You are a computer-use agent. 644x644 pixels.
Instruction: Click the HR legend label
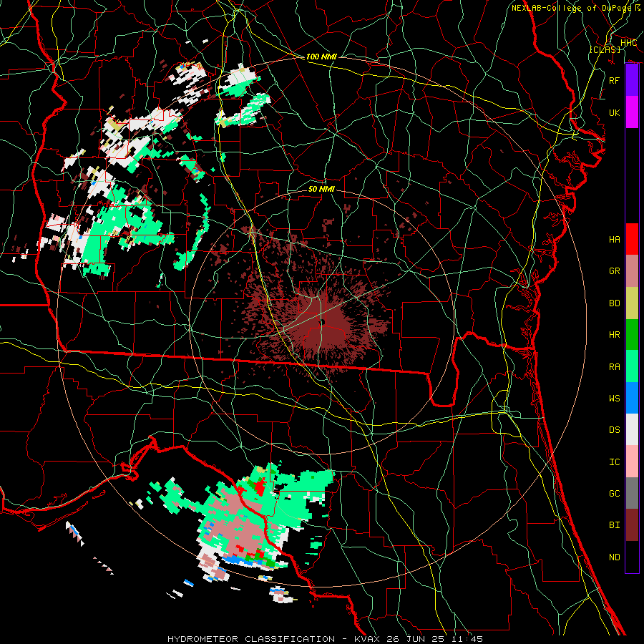pos(614,335)
